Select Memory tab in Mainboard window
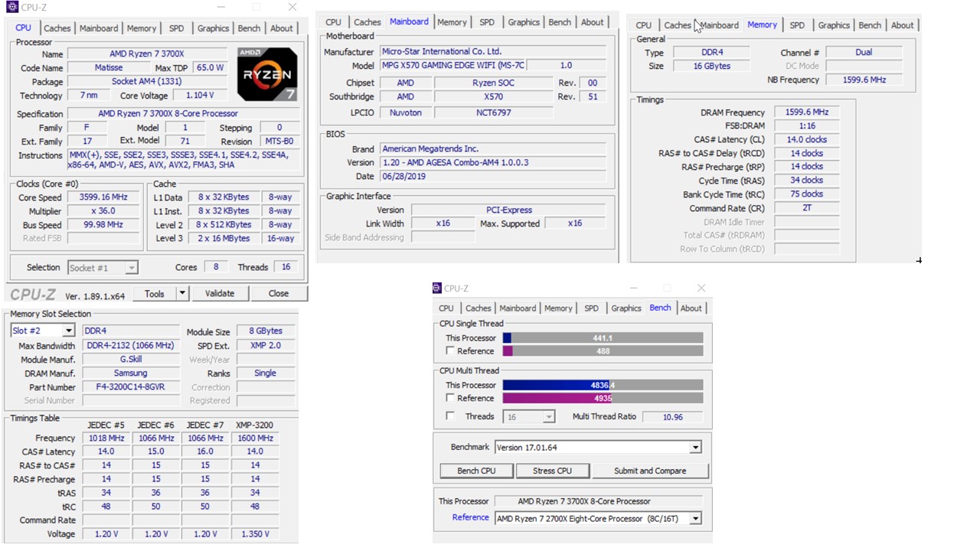This screenshot has width=980, height=551. (452, 22)
